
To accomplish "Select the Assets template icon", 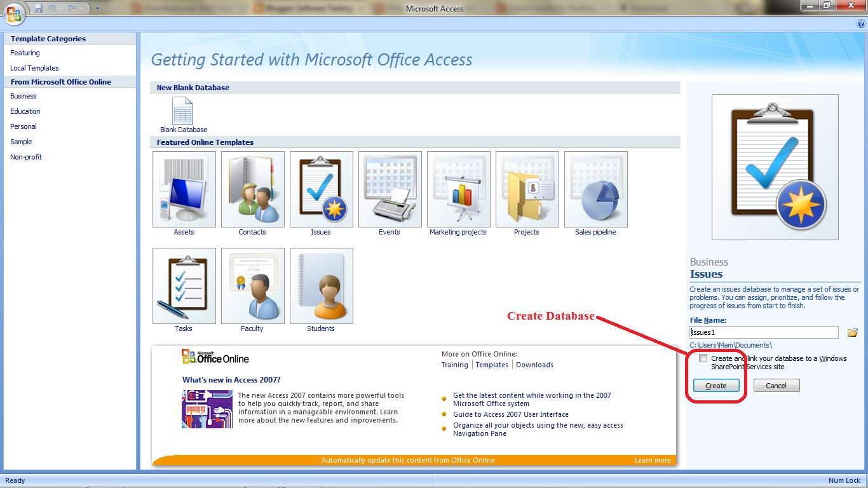I will (184, 189).
